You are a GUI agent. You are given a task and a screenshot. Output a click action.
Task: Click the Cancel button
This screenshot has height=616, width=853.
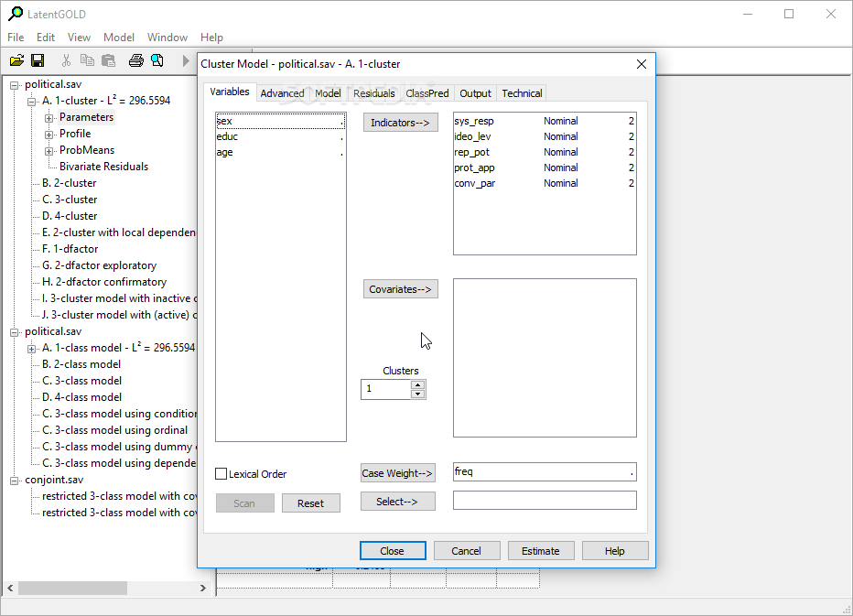[x=466, y=551]
